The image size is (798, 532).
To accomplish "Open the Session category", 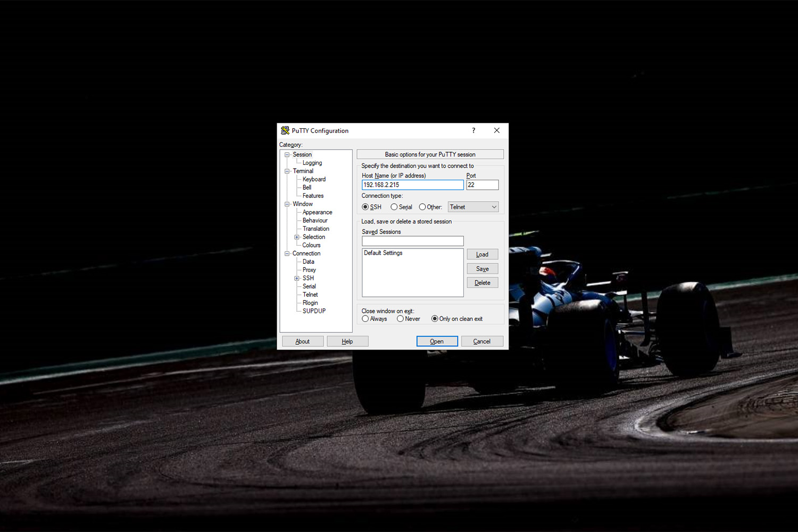I will click(302, 155).
